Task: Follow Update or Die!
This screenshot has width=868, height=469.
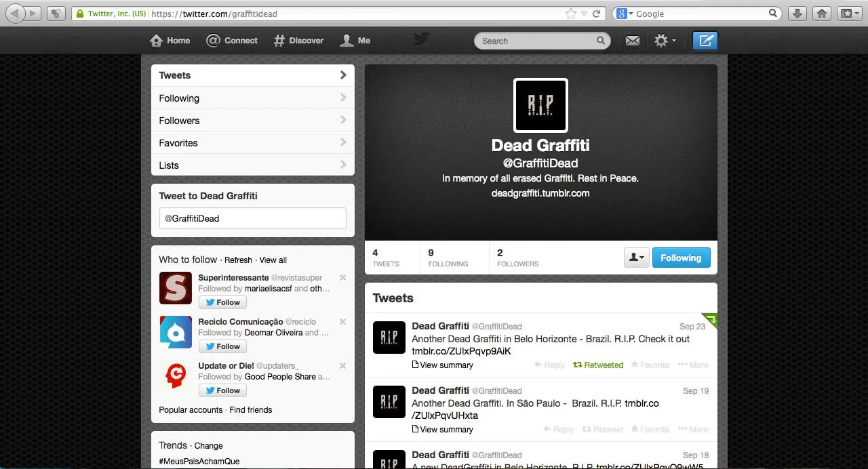Action: (x=222, y=390)
